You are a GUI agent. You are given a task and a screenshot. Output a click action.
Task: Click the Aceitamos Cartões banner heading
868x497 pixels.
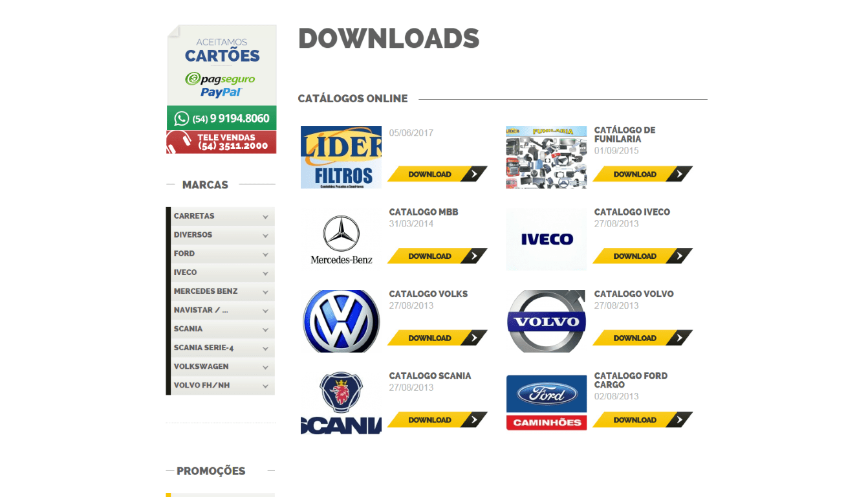click(222, 50)
